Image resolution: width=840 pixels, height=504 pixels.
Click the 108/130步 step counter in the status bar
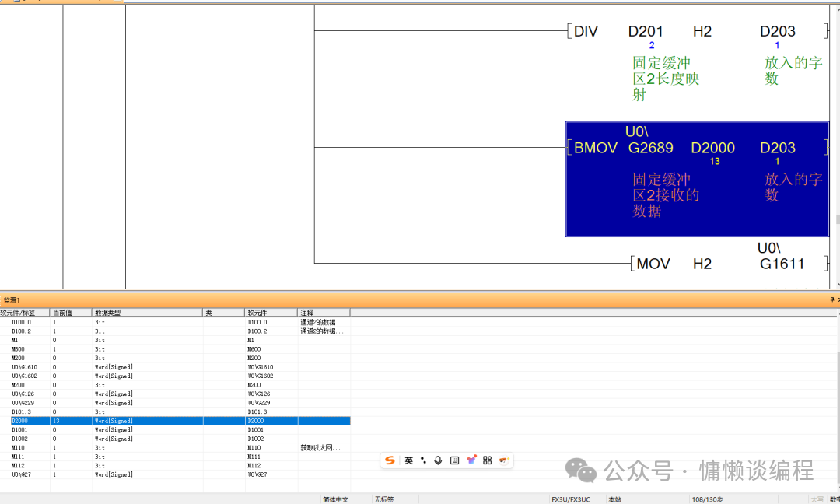(x=707, y=499)
